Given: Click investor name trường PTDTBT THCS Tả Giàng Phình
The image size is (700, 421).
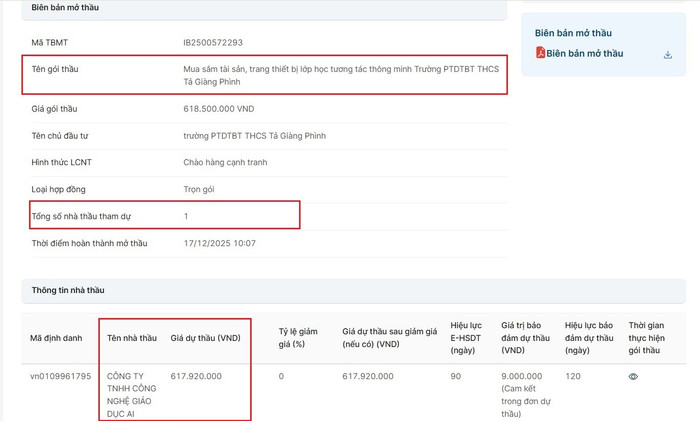Looking at the screenshot, I should click(x=254, y=136).
